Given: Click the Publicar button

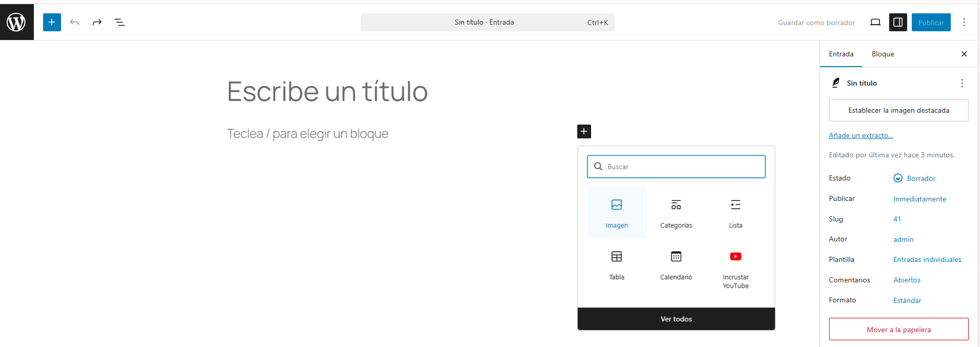Looking at the screenshot, I should click(x=931, y=22).
